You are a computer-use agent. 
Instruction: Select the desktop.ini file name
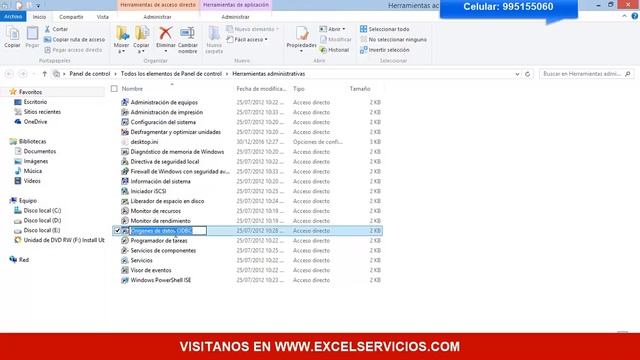(144, 142)
